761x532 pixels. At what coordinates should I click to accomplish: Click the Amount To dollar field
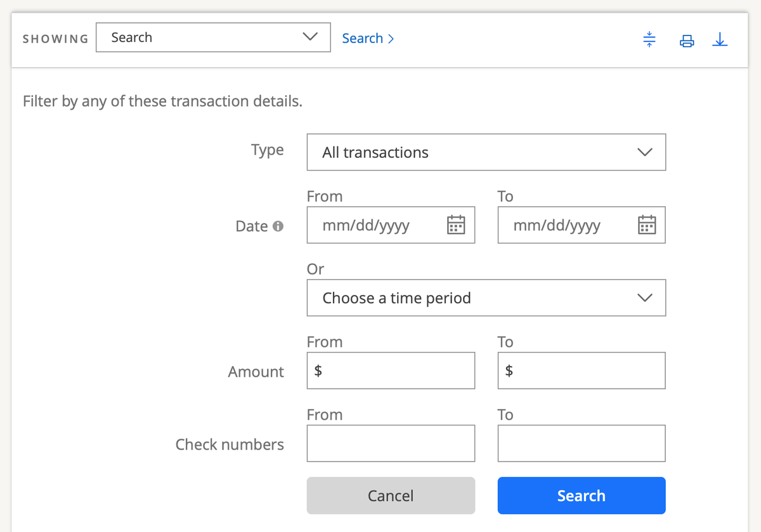click(x=582, y=371)
